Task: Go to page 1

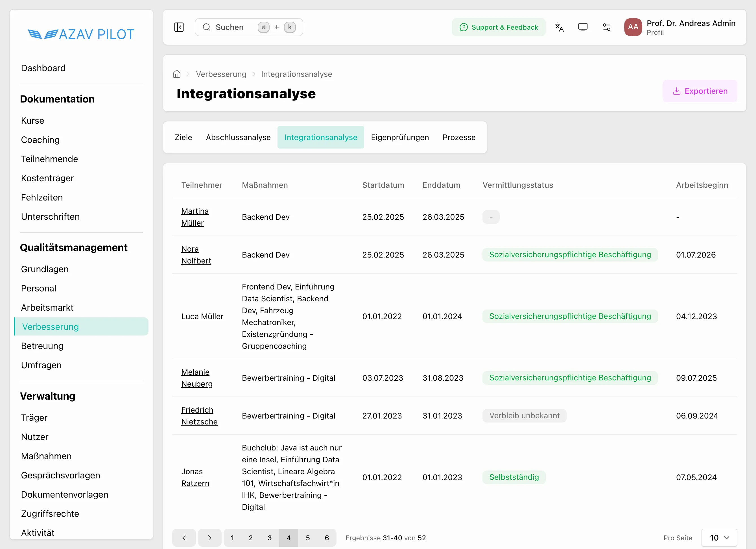Action: click(x=232, y=538)
